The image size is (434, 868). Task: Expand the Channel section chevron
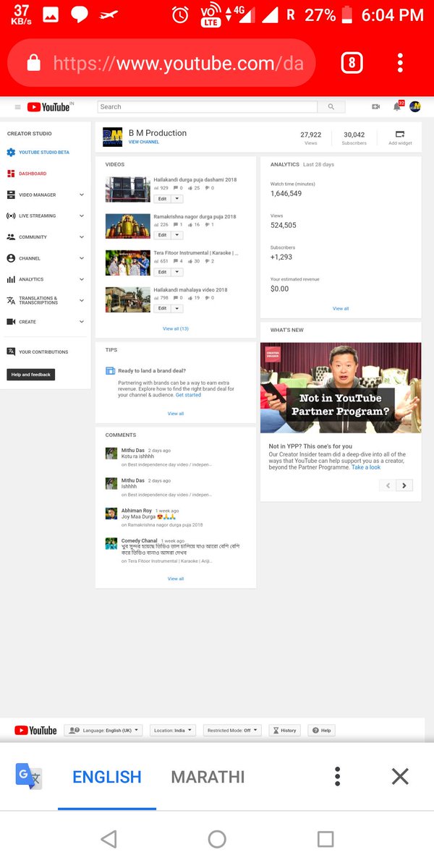coord(82,258)
